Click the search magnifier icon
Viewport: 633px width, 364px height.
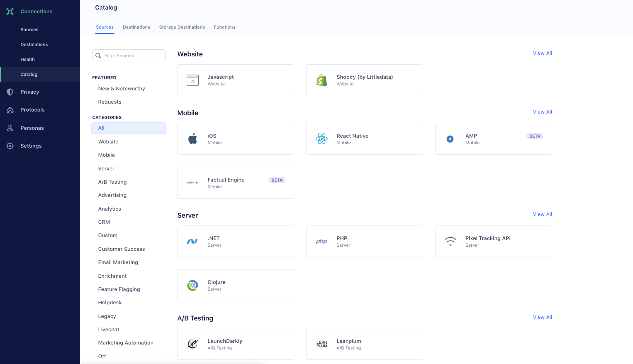click(98, 56)
